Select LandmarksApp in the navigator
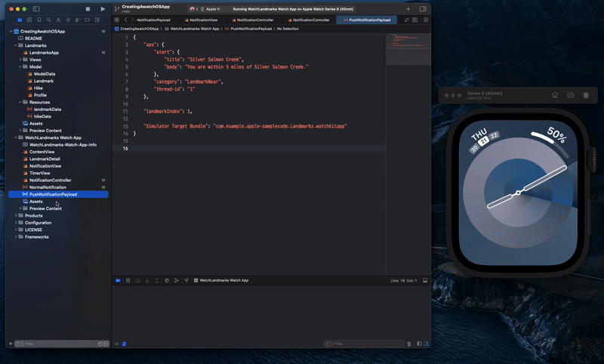The width and height of the screenshot is (604, 364). pyautogui.click(x=44, y=53)
